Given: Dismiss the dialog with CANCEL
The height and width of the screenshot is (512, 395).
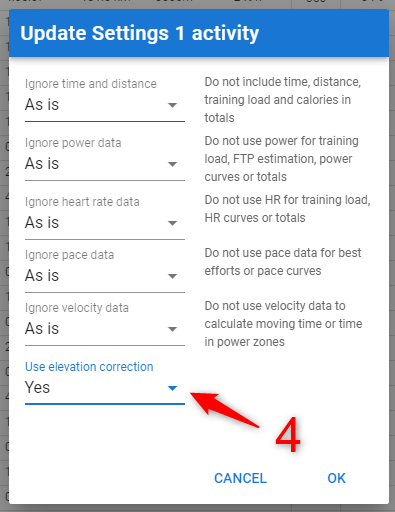Looking at the screenshot, I should 240,478.
